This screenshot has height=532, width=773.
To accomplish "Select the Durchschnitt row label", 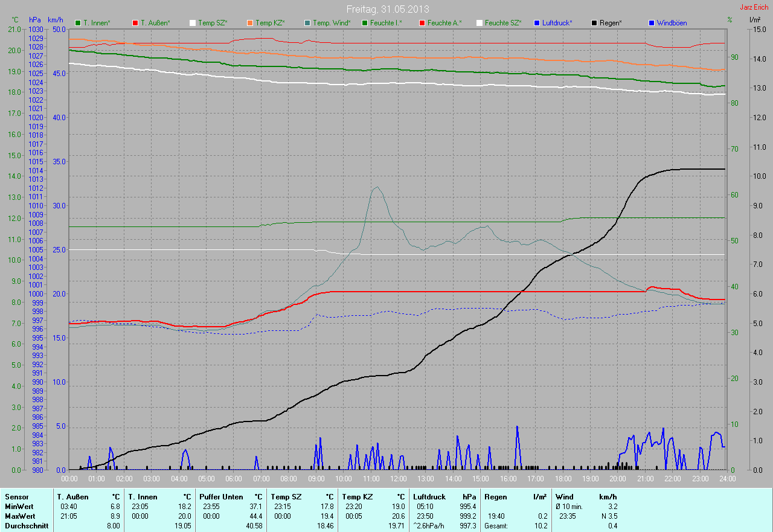I will 25,526.
